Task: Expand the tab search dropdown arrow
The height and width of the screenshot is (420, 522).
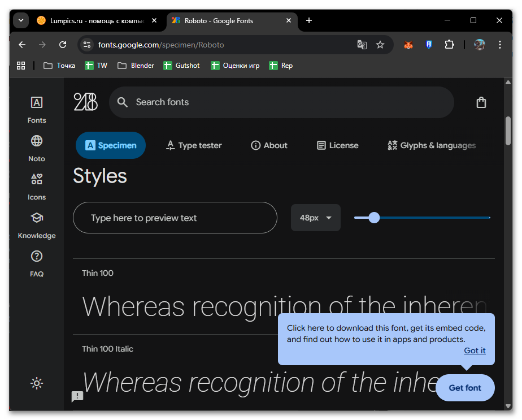Action: (x=21, y=20)
